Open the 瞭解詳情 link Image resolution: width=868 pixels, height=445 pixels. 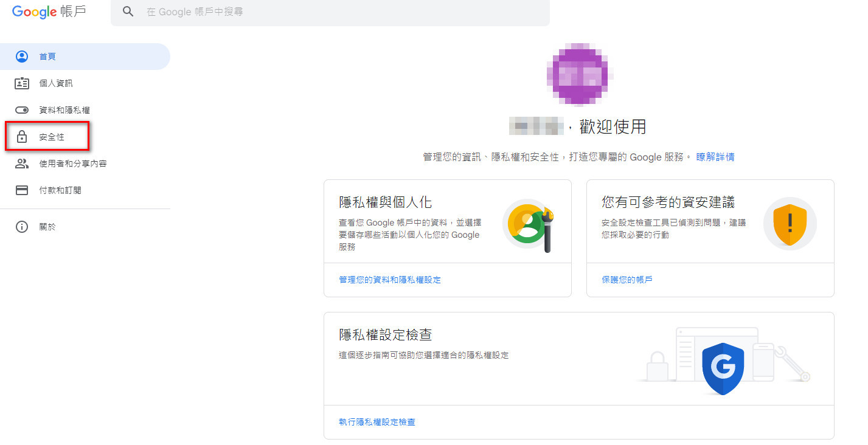click(x=715, y=156)
